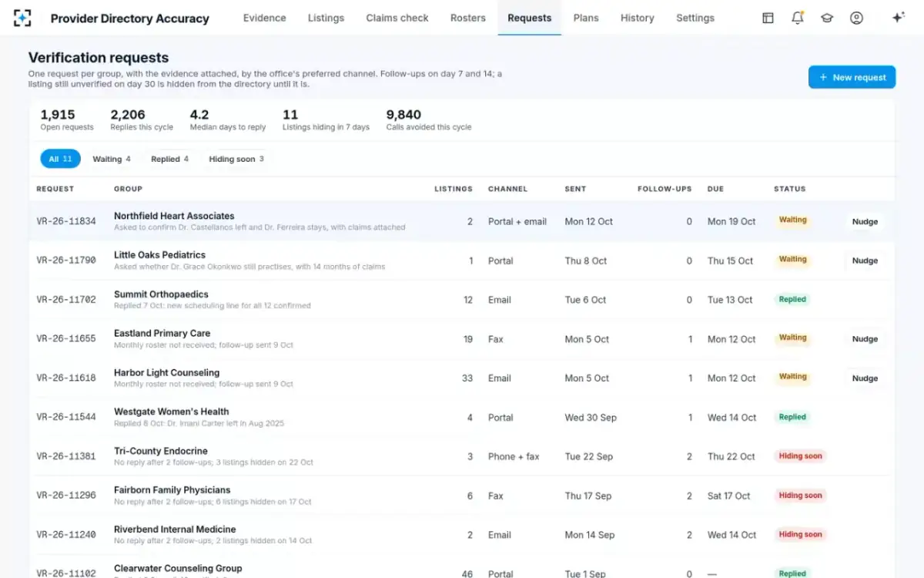This screenshot has width=924, height=578.
Task: Open request VR-26-11834
Action: point(66,221)
